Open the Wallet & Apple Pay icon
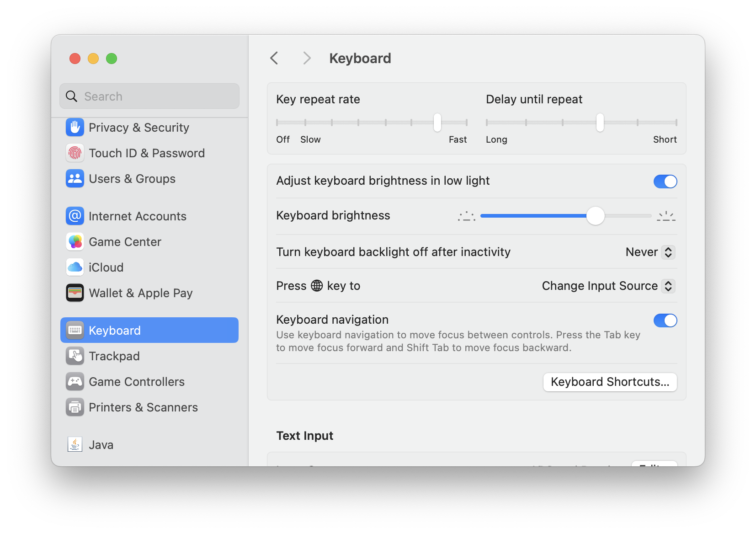This screenshot has width=756, height=534. click(75, 293)
